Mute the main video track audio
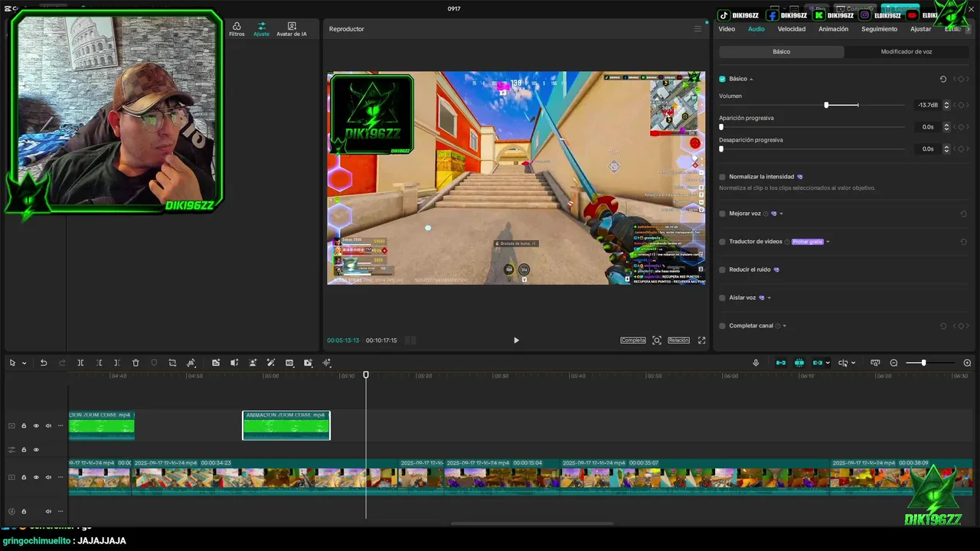 tap(48, 477)
